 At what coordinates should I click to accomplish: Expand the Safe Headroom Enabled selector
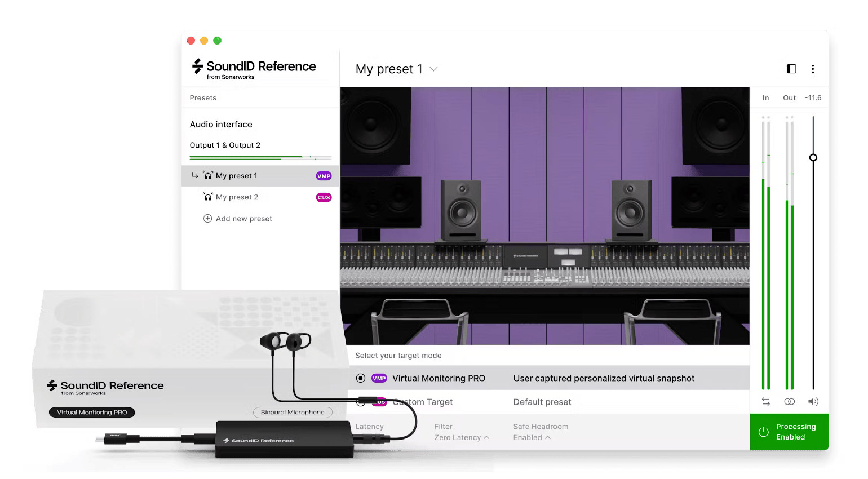tap(532, 437)
